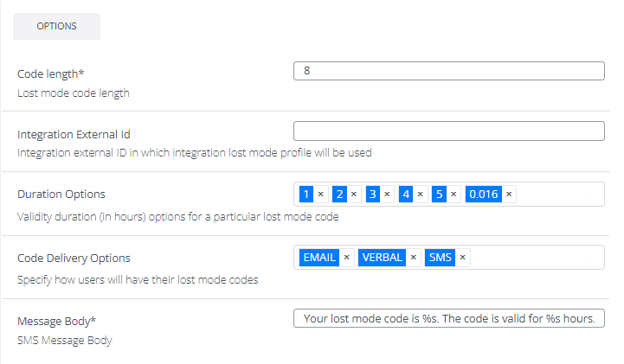The width and height of the screenshot is (624, 364).
Task: Remove the duration tag 3
Action: pos(386,195)
